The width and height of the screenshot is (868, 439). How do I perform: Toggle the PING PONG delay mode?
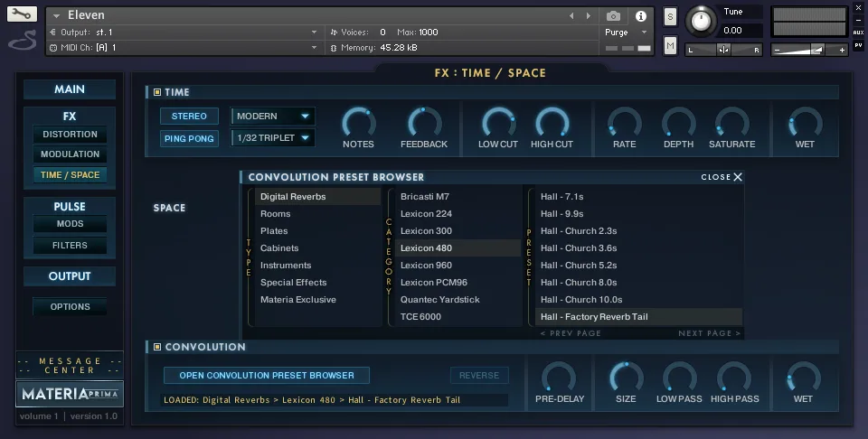tap(189, 138)
